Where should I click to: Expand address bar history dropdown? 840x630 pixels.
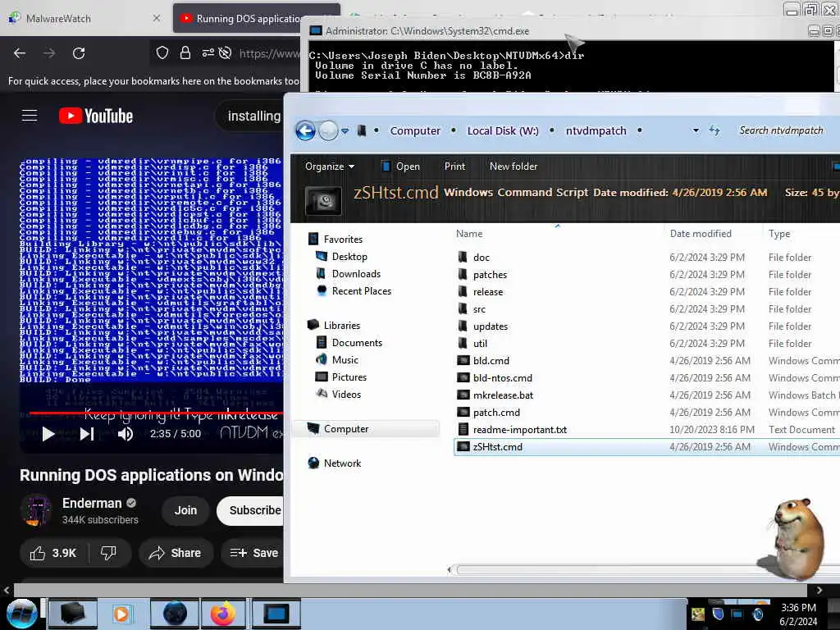[696, 130]
